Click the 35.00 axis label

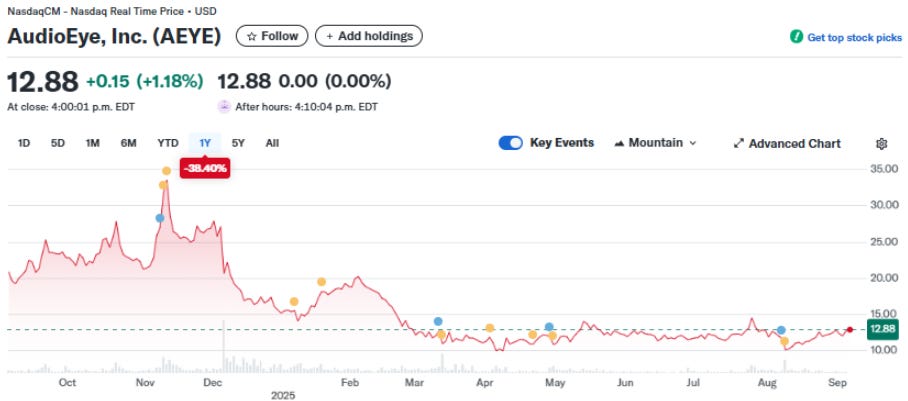(x=883, y=169)
